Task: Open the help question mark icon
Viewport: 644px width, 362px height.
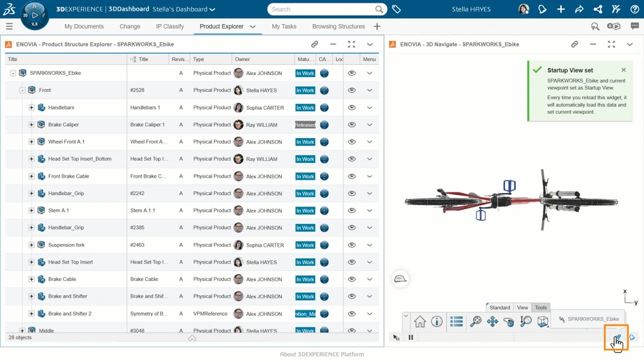Action: click(x=635, y=9)
